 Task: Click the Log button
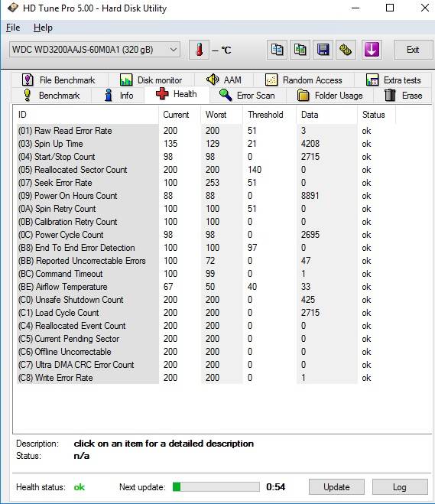[x=400, y=487]
